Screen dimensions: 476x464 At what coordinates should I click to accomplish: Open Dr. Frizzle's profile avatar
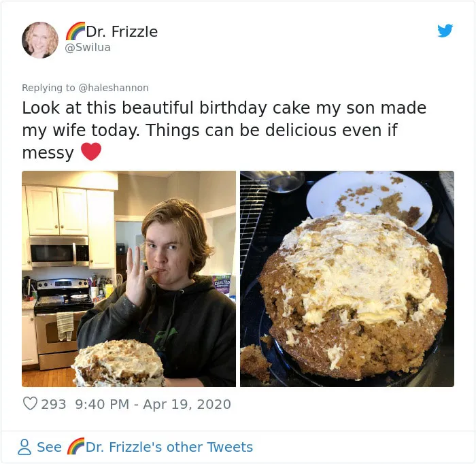tap(40, 39)
